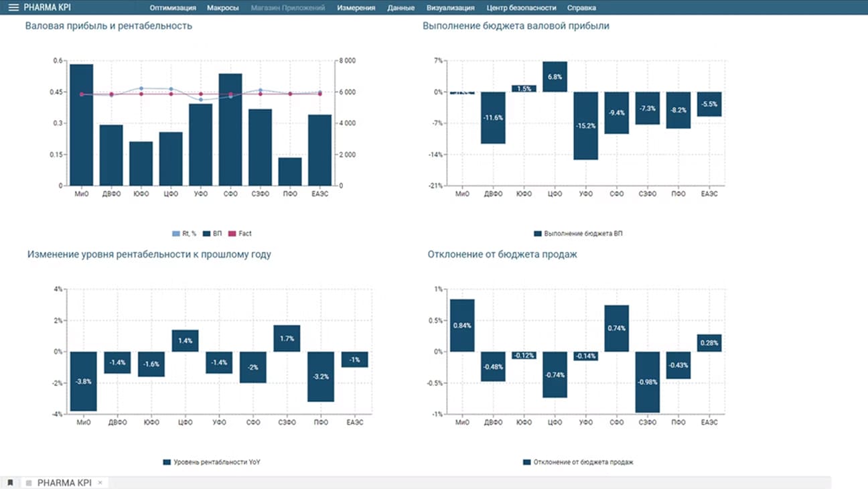Click the 0.84% МиО sales deviation bar
868x489 pixels.
click(x=462, y=326)
